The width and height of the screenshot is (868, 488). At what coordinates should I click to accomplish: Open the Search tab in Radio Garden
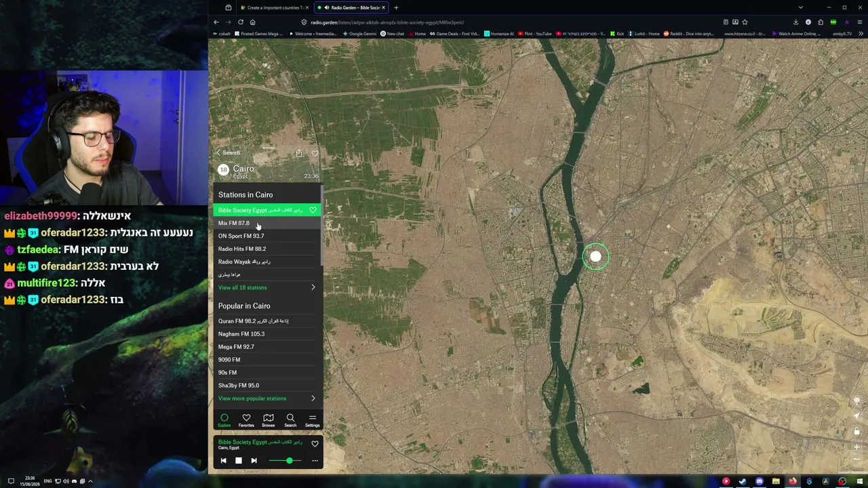tap(290, 420)
